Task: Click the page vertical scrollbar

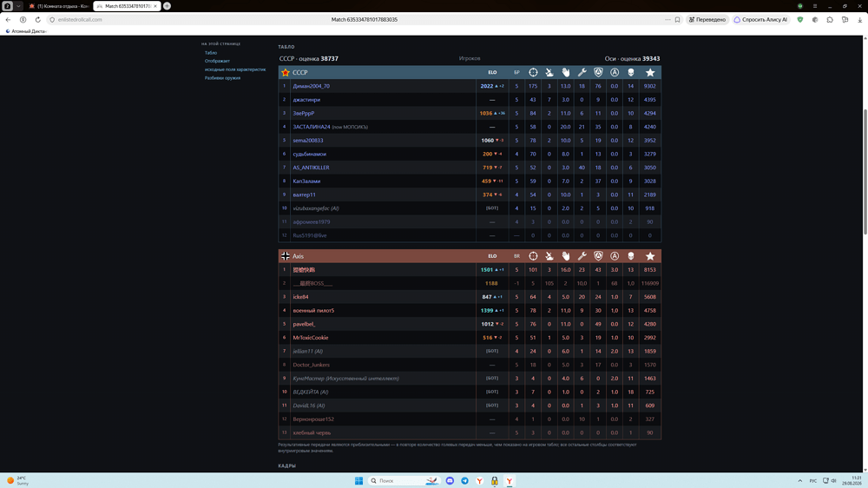Action: click(865, 172)
